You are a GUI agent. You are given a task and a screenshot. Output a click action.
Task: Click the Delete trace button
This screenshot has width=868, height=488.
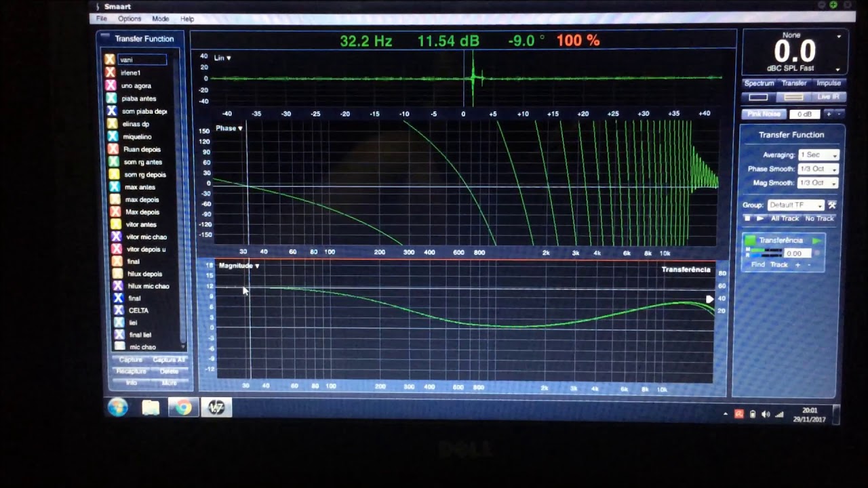(x=170, y=371)
